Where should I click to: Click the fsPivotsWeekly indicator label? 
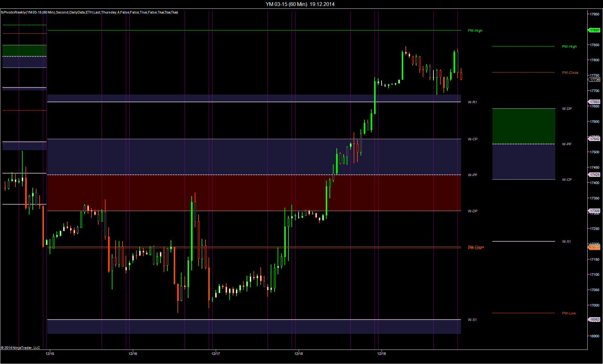click(90, 12)
